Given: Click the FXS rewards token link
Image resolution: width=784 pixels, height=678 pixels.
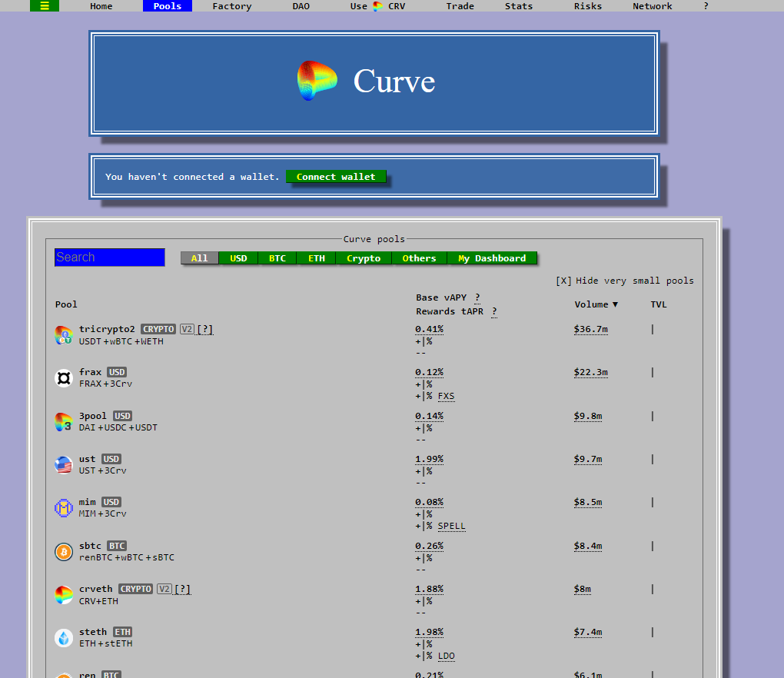Looking at the screenshot, I should pos(447,396).
